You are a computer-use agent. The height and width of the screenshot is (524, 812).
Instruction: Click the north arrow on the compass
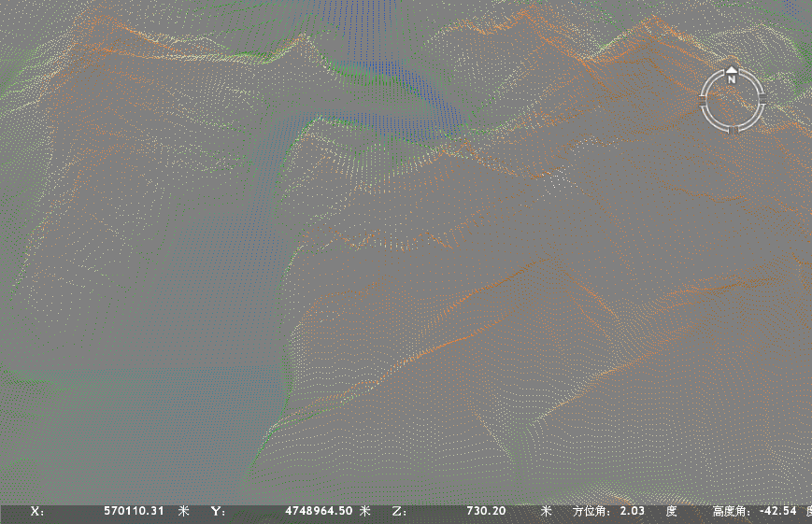coord(732,69)
